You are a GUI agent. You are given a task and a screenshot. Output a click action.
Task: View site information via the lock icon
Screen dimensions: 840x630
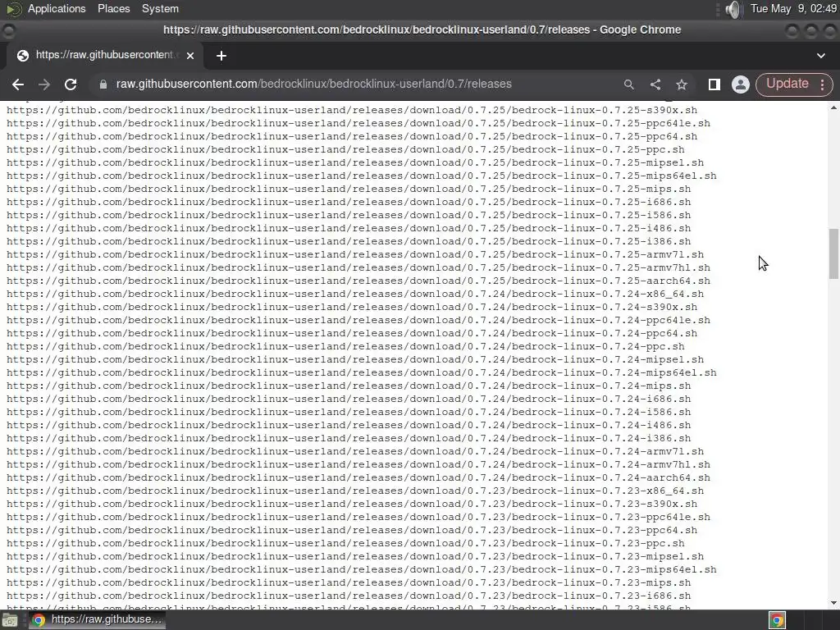click(103, 84)
